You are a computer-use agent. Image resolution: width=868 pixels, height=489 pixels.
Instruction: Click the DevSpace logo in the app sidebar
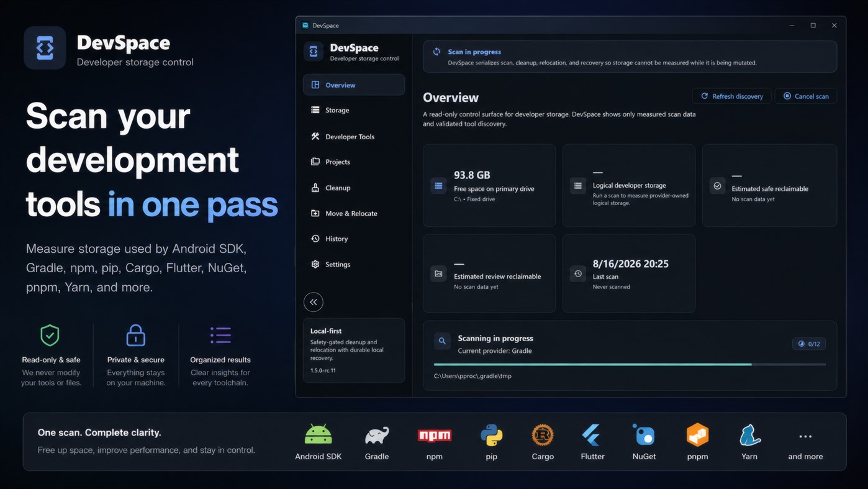(x=314, y=51)
